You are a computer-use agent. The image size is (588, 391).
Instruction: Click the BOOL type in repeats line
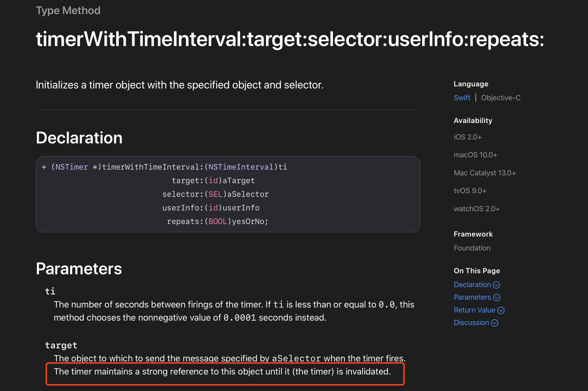(x=218, y=221)
